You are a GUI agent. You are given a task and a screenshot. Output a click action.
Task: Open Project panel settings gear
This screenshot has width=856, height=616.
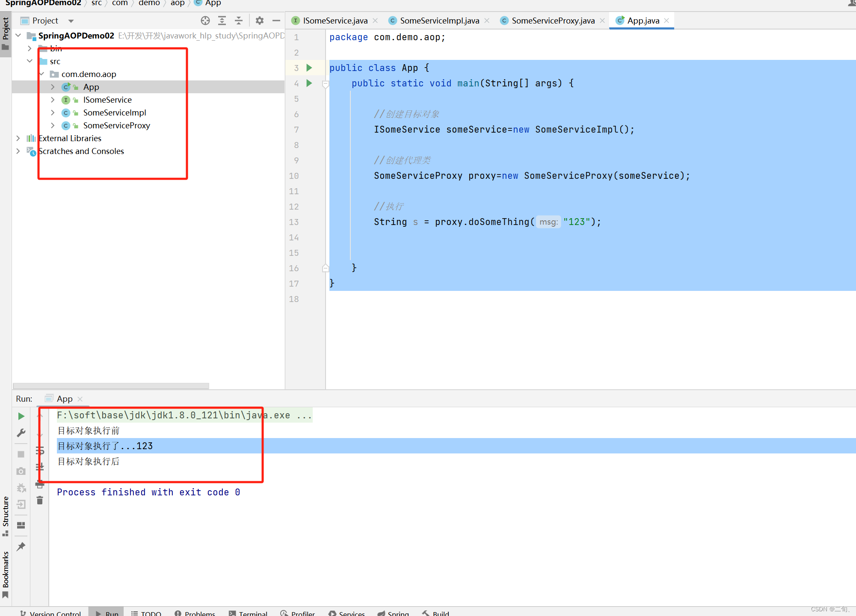[x=260, y=21]
